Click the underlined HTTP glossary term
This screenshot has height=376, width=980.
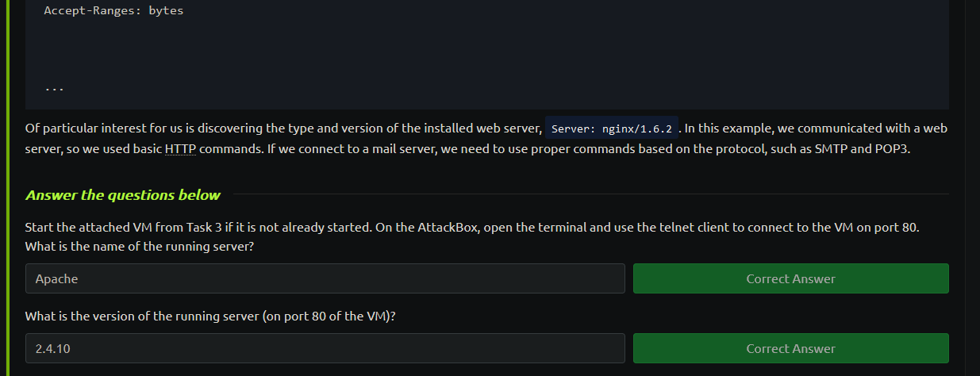point(179,148)
